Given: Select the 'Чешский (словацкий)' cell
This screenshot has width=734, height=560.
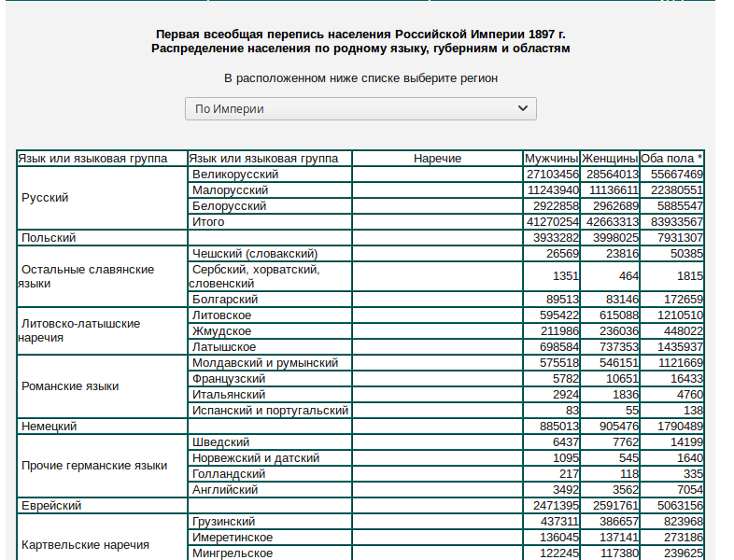Looking at the screenshot, I should 255,254.
